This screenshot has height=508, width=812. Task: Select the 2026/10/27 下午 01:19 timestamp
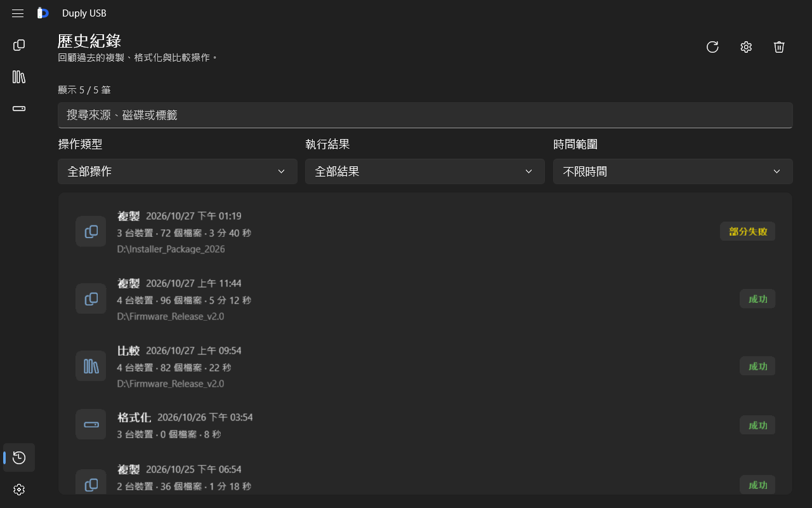[193, 216]
